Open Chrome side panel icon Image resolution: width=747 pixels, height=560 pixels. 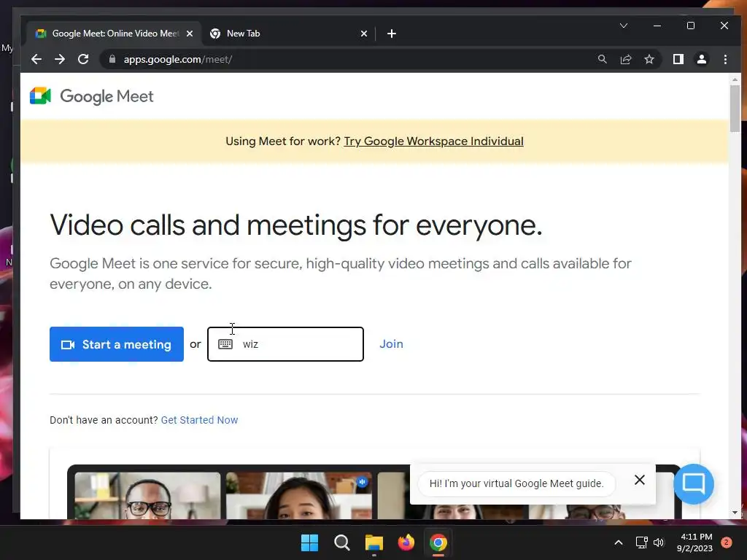(678, 59)
